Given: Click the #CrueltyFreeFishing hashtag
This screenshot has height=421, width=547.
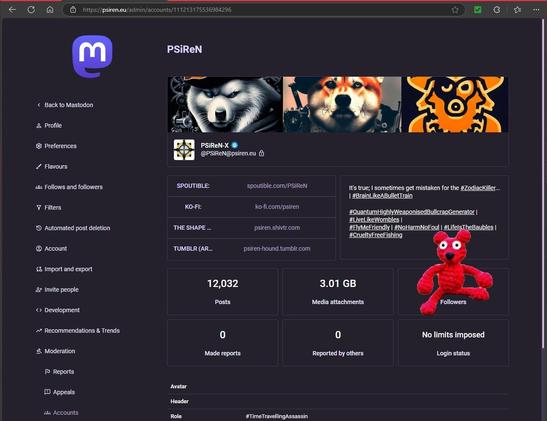Looking at the screenshot, I should (376, 235).
